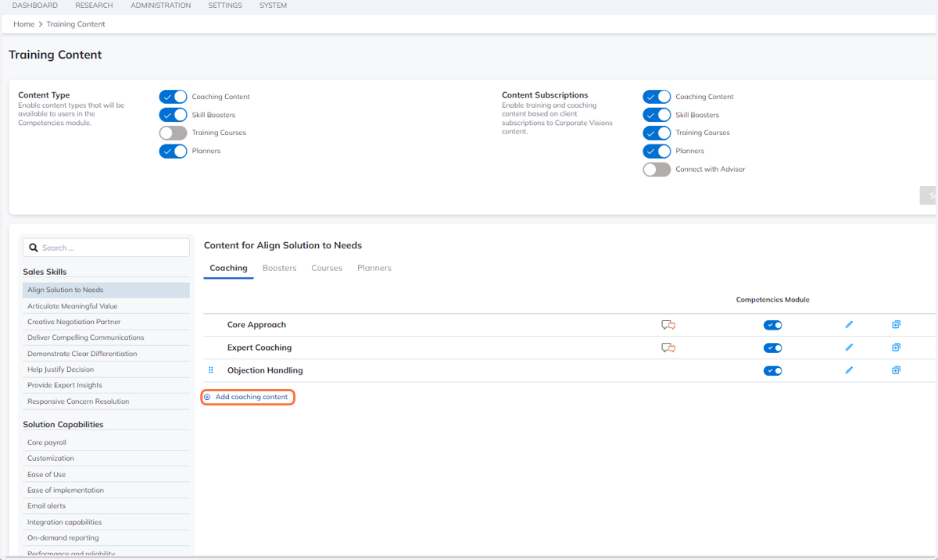Click the Expert Coaching row title
The height and width of the screenshot is (560, 938).
pyautogui.click(x=260, y=348)
